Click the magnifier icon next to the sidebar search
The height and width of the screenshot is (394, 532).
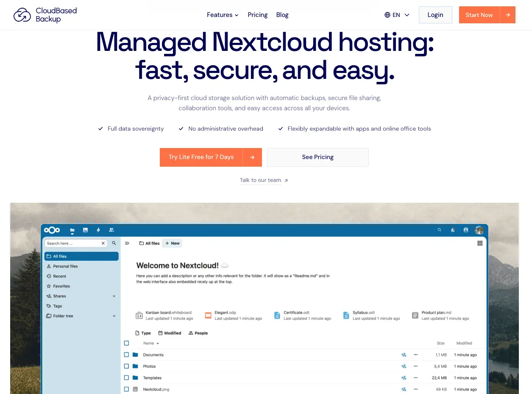click(x=114, y=243)
